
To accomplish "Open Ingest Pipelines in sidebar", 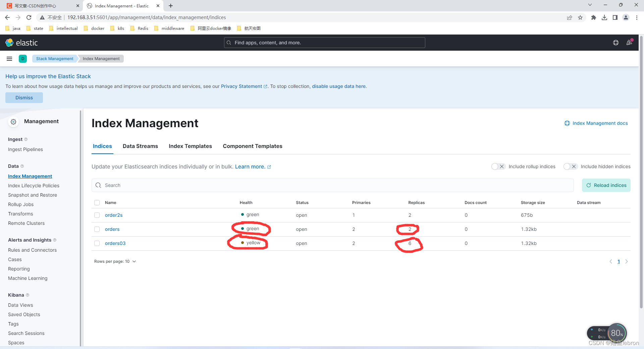I will pos(25,149).
